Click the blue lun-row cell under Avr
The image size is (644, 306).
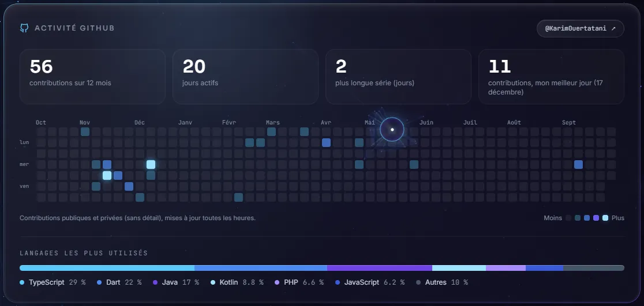(x=326, y=143)
